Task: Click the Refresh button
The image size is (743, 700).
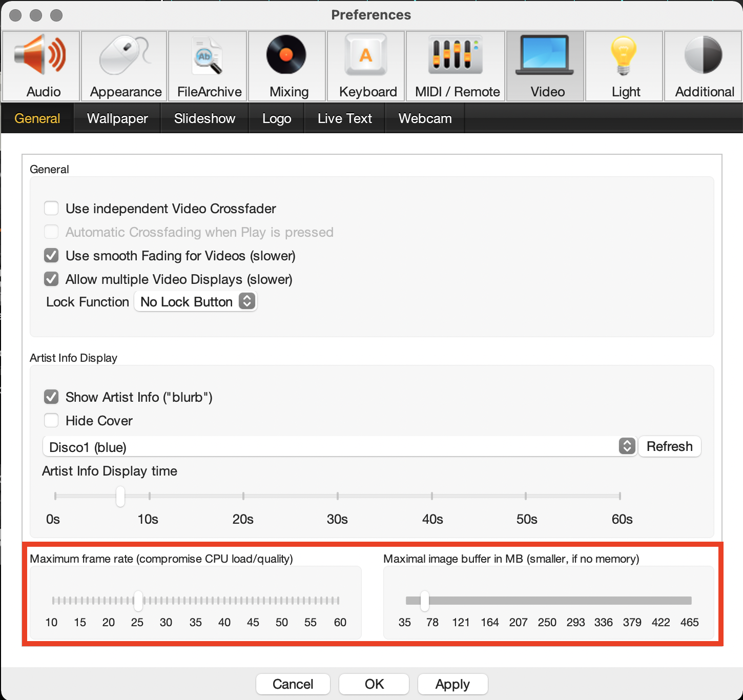Action: coord(669,446)
